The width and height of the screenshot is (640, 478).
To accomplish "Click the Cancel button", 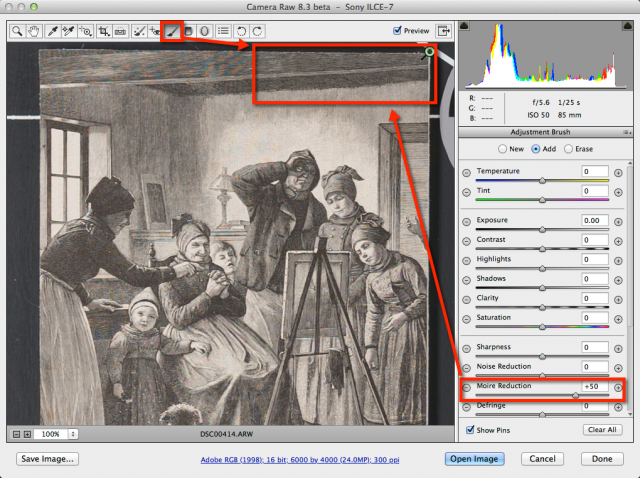I will [x=542, y=459].
